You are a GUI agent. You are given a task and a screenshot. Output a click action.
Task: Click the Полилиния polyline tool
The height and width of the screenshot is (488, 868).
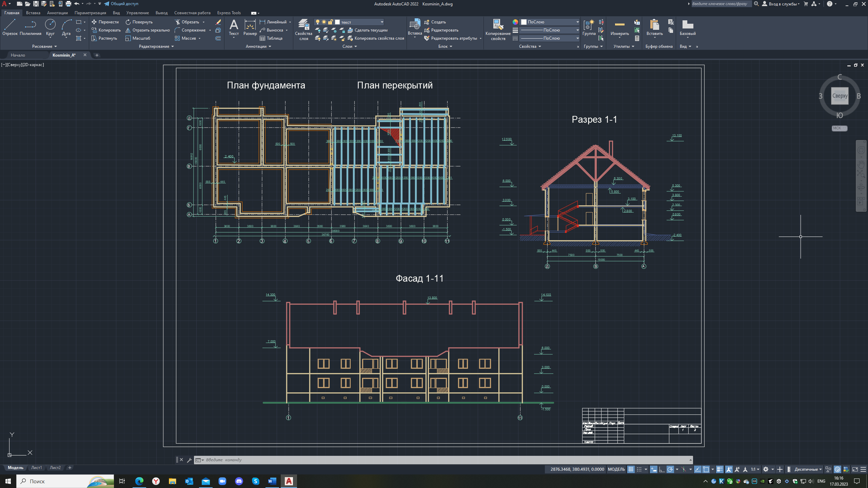(x=31, y=27)
